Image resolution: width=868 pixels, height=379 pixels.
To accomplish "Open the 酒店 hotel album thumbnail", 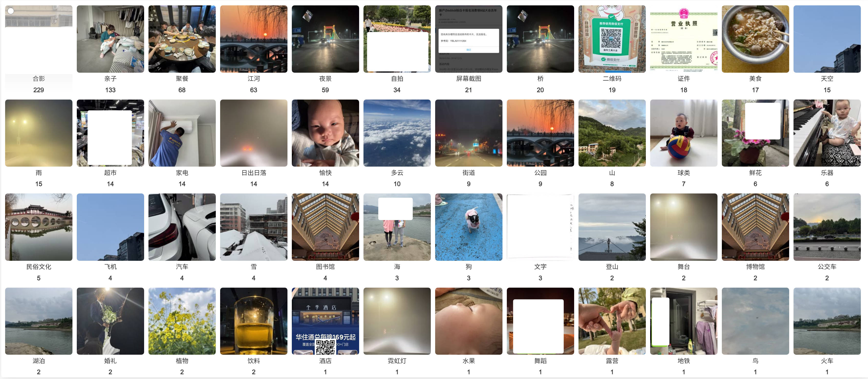I will pyautogui.click(x=325, y=321).
